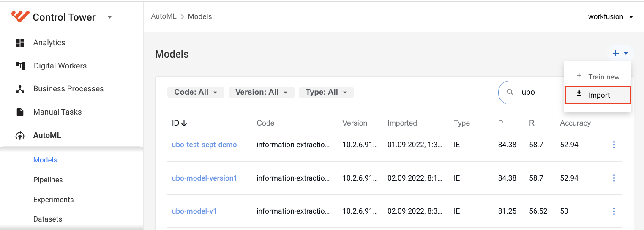This screenshot has height=230, width=644.
Task: Select Import from the menu
Action: pyautogui.click(x=598, y=95)
